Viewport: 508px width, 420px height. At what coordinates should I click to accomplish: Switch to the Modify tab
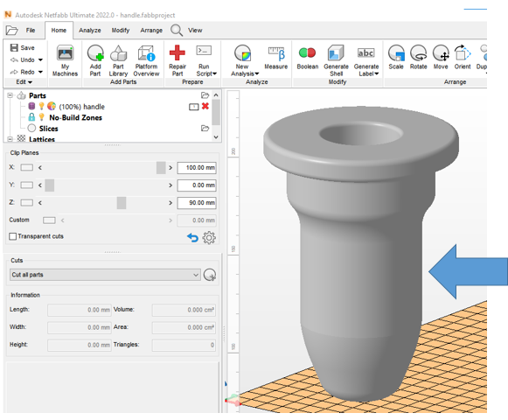pos(121,30)
